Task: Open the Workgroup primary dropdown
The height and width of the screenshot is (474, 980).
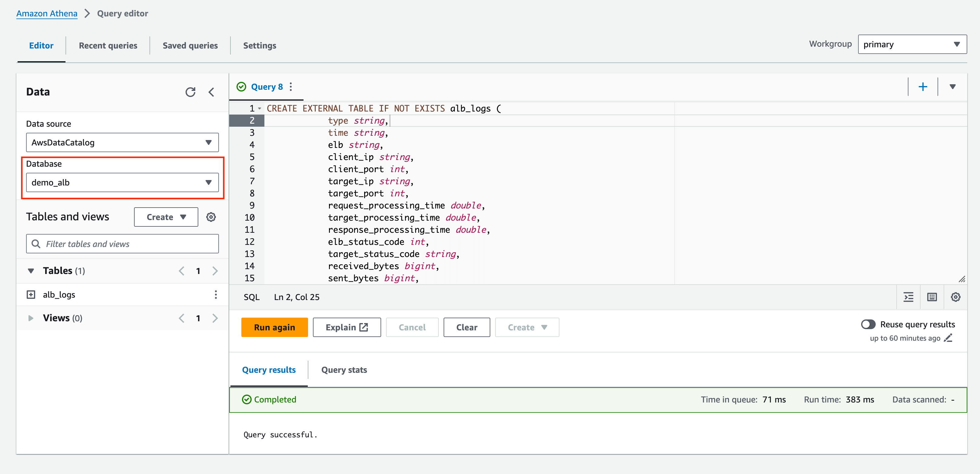Action: click(912, 45)
